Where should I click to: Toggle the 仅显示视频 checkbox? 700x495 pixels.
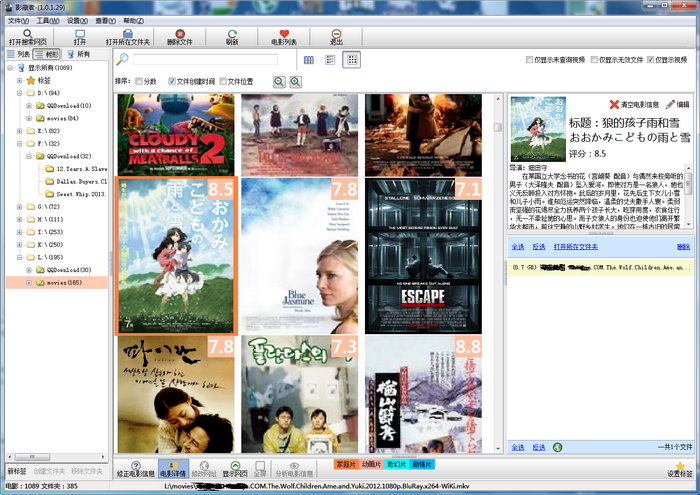[x=651, y=60]
